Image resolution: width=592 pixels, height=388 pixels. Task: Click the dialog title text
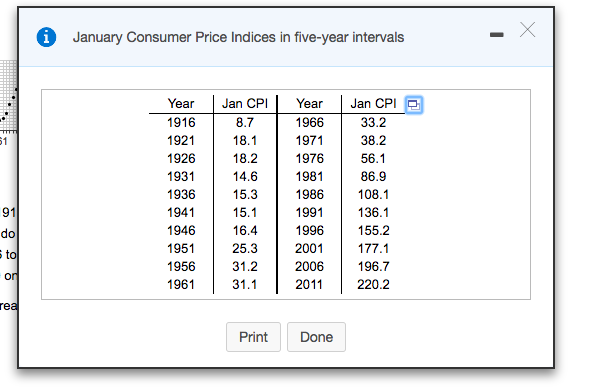click(x=239, y=37)
